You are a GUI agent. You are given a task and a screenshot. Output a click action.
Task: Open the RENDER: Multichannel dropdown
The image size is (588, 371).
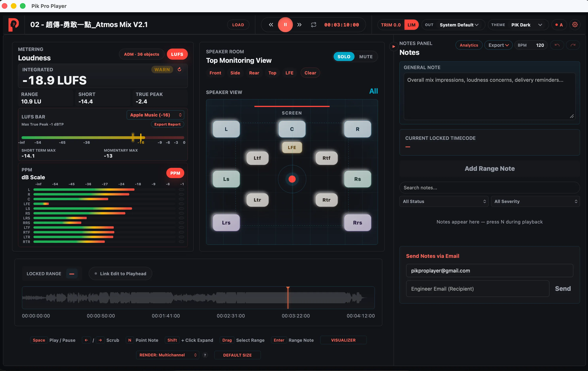[x=167, y=355]
